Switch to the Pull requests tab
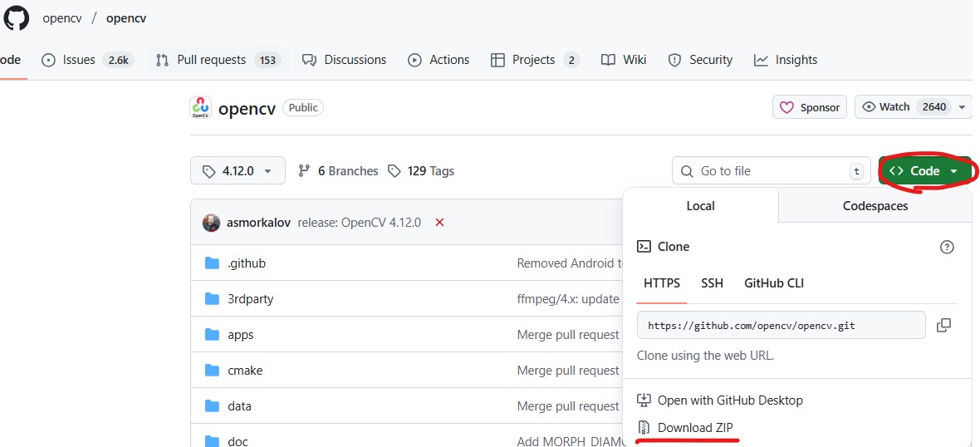The width and height of the screenshot is (980, 447). pyautogui.click(x=218, y=60)
